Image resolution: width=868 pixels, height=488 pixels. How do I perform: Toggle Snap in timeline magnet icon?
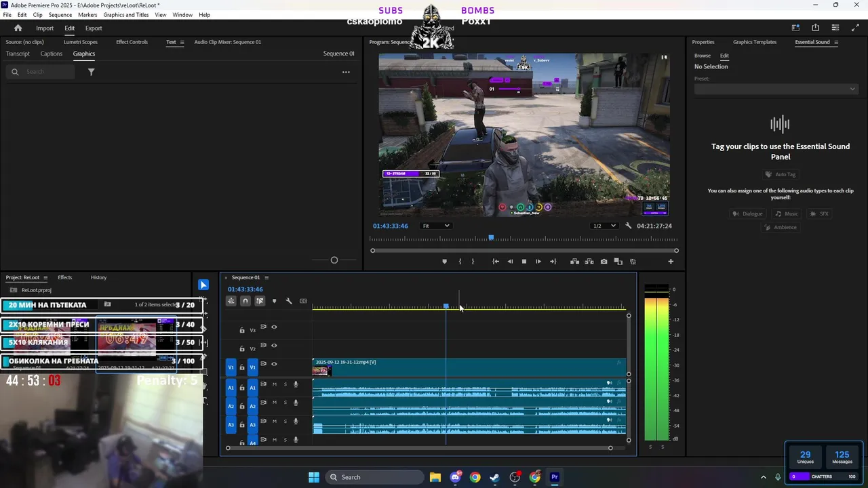pyautogui.click(x=245, y=301)
